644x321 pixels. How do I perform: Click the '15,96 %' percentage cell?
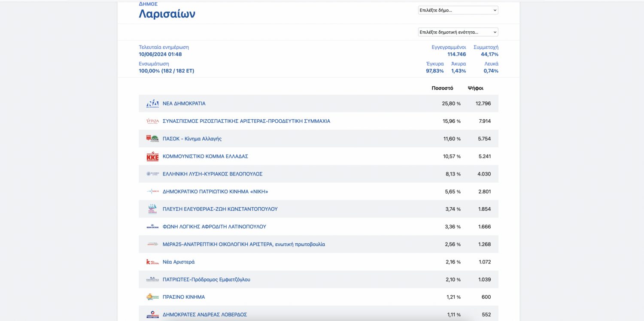click(452, 121)
